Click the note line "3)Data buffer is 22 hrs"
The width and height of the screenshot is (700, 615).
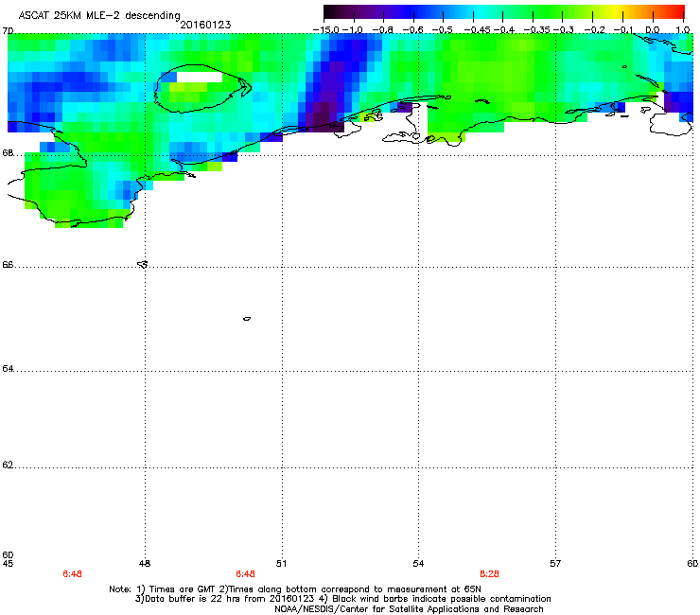tap(342, 599)
